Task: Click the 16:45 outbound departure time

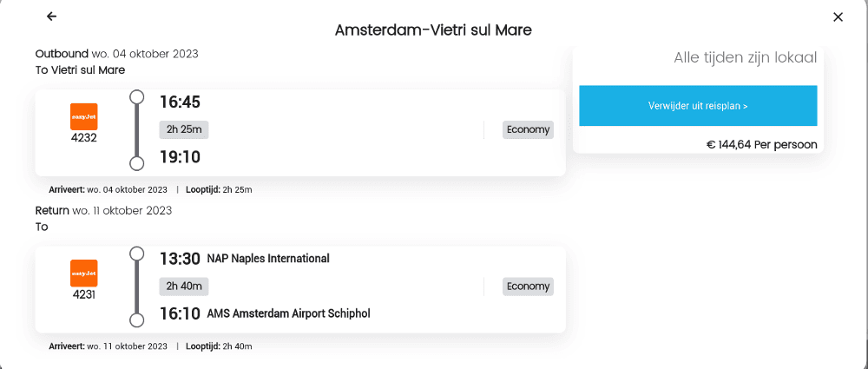Action: pos(180,102)
